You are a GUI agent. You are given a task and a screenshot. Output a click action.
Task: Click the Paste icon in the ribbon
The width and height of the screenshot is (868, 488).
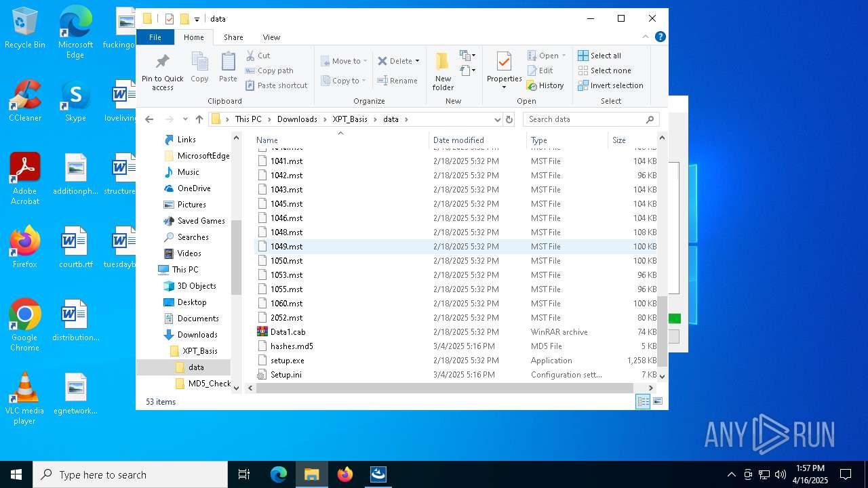pyautogui.click(x=229, y=62)
